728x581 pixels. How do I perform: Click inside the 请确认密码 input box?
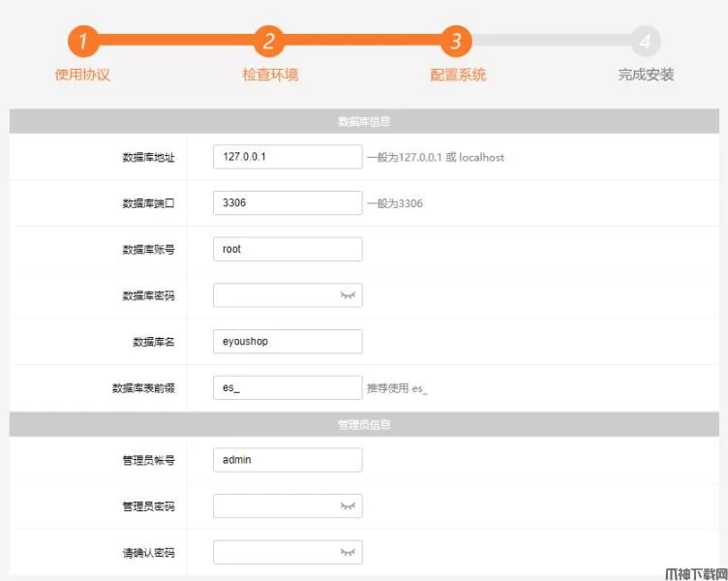pos(275,552)
